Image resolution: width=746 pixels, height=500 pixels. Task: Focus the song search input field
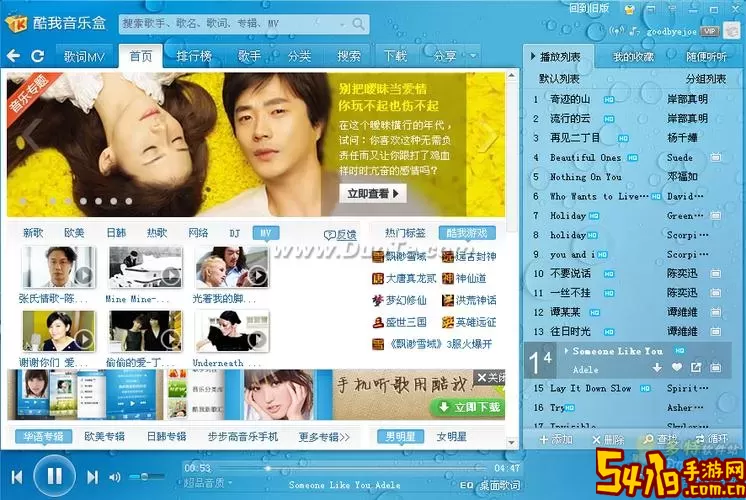click(x=230, y=23)
